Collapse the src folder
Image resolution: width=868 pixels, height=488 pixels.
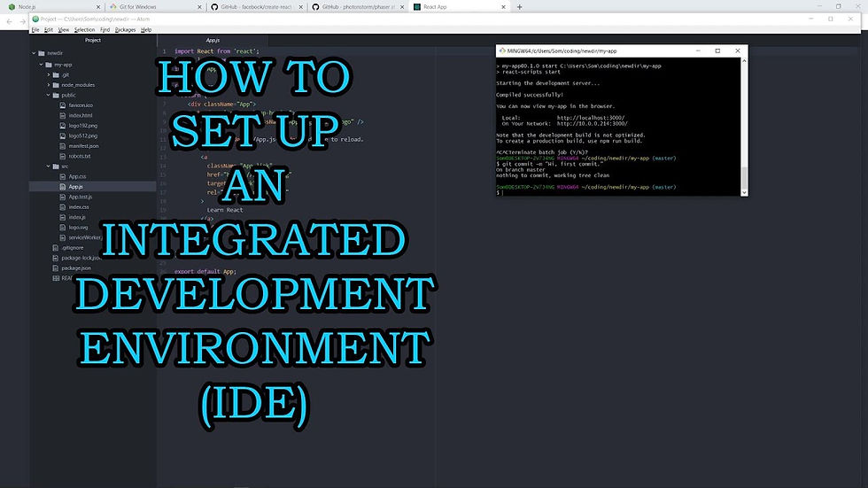[49, 166]
